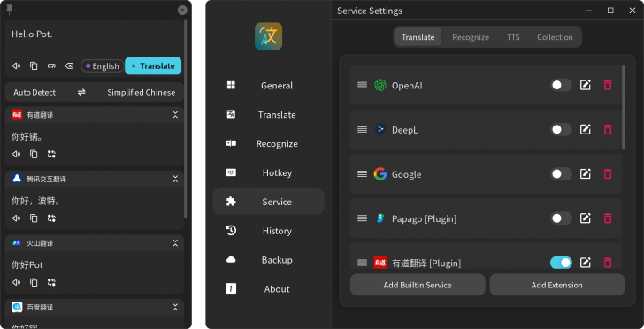
Task: Open the Auto Detect source language dropdown
Action: (34, 92)
